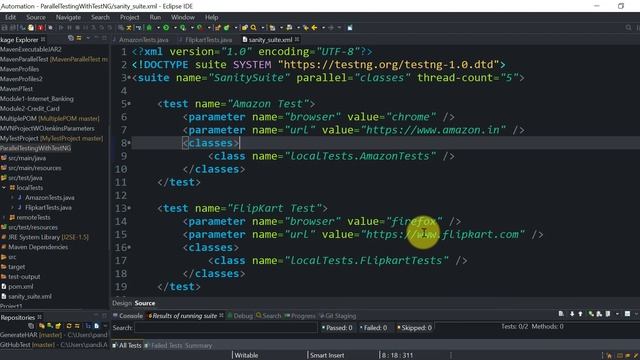Switch to FlipkartTests.java editor tab
The height and width of the screenshot is (360, 640).
pos(208,40)
